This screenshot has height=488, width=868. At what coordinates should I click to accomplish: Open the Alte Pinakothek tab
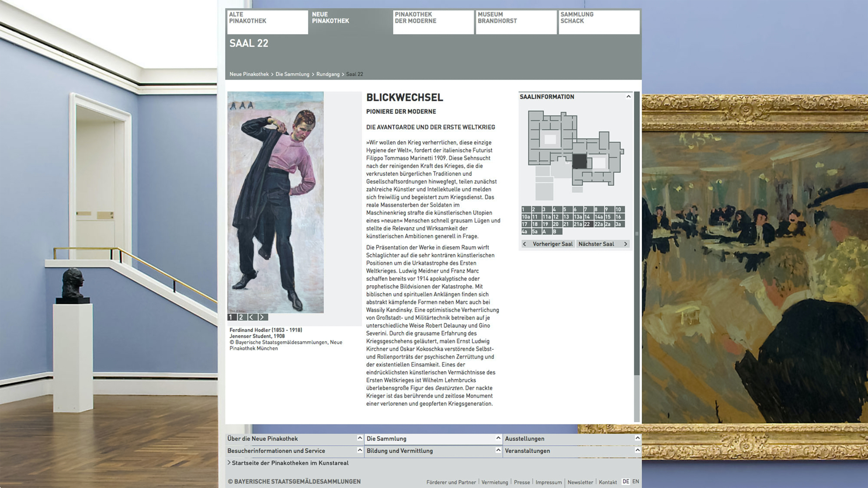point(268,22)
